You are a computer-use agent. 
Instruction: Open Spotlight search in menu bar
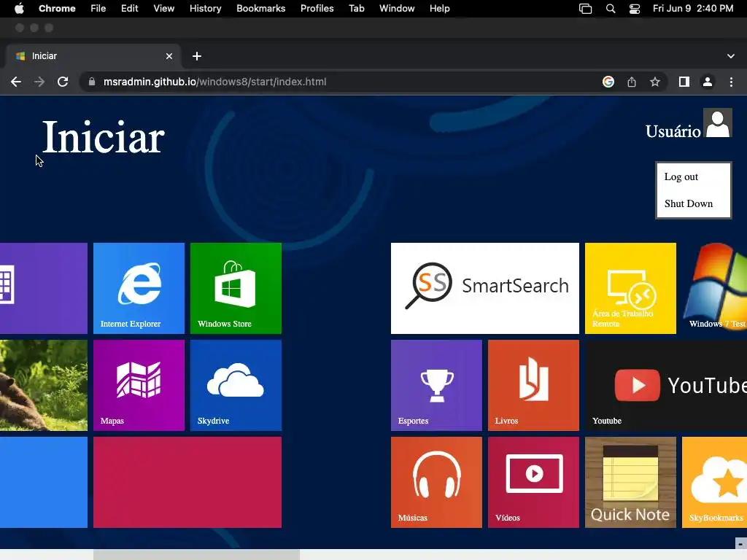pos(611,9)
